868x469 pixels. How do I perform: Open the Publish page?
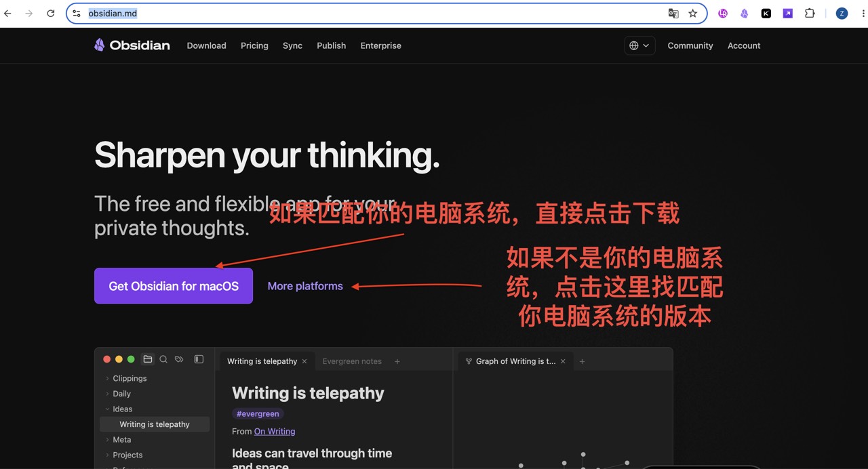pyautogui.click(x=332, y=45)
